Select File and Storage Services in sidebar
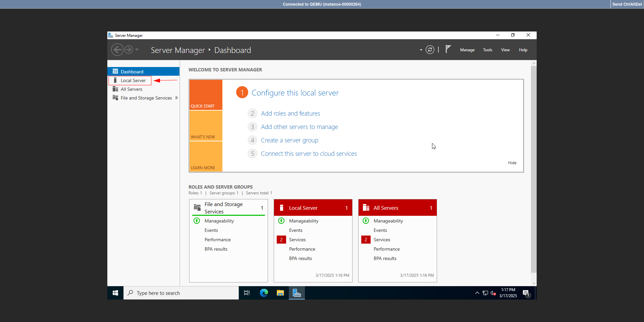This screenshot has width=644, height=322. point(144,98)
